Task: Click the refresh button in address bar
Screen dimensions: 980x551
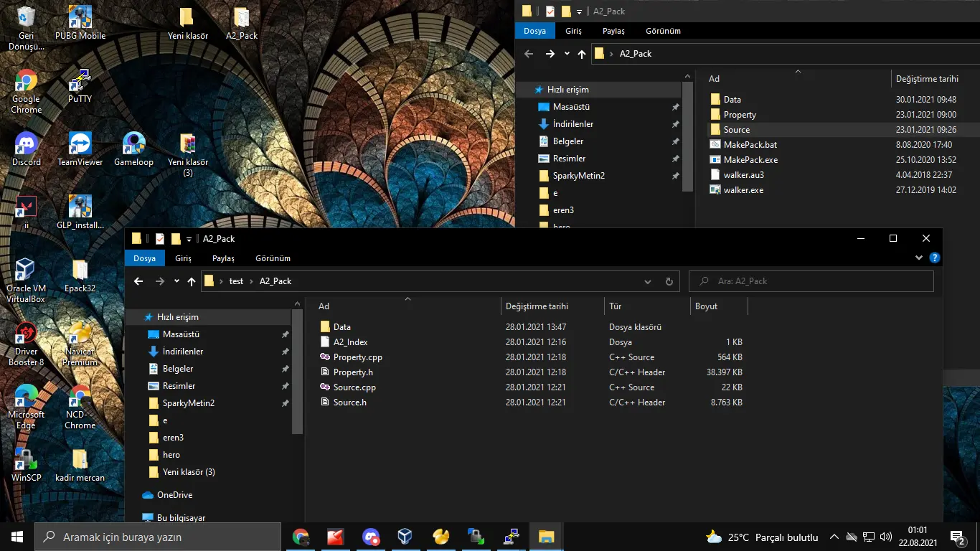Action: pyautogui.click(x=669, y=281)
